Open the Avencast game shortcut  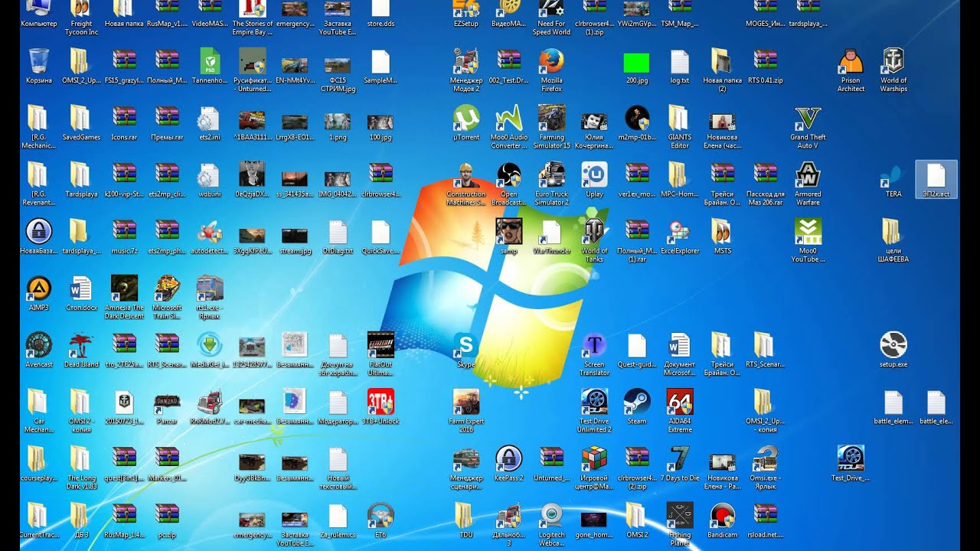pyautogui.click(x=39, y=350)
